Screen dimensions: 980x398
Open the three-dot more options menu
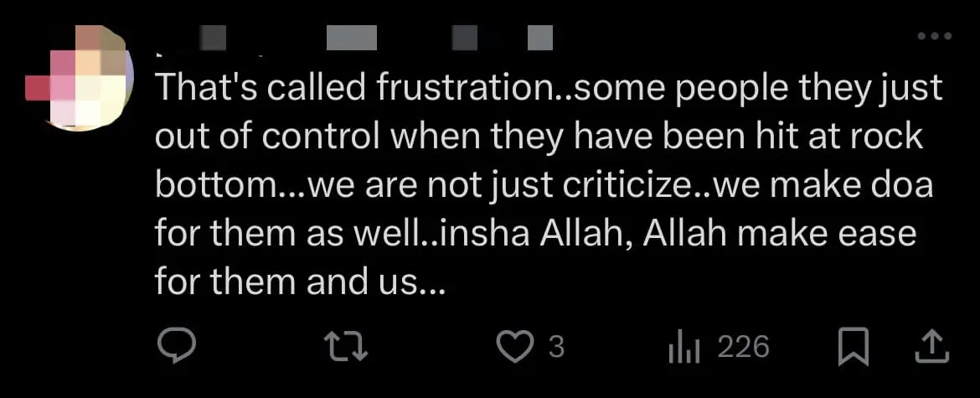[x=934, y=36]
